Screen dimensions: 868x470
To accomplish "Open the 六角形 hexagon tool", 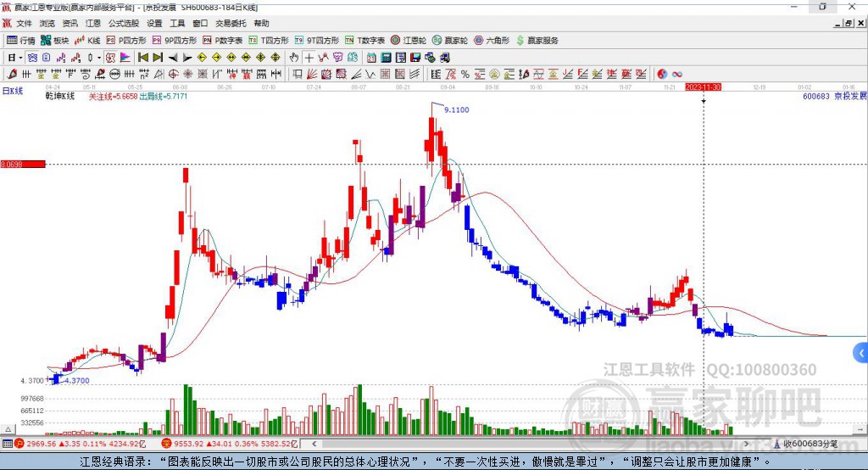I will [x=491, y=41].
